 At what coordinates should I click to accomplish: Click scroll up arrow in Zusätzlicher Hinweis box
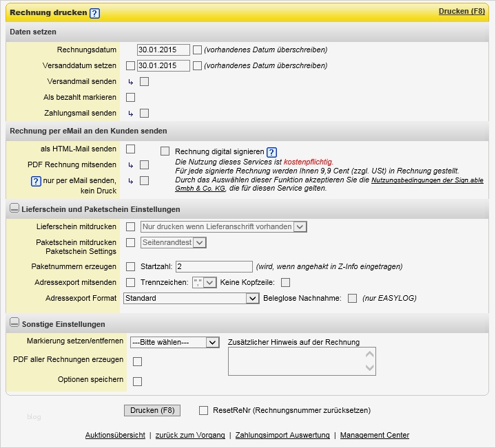coord(369,354)
